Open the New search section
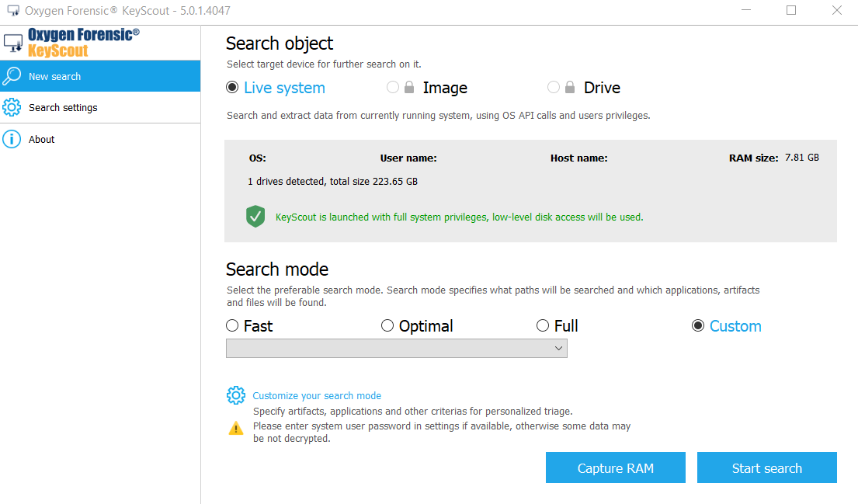 tap(100, 76)
